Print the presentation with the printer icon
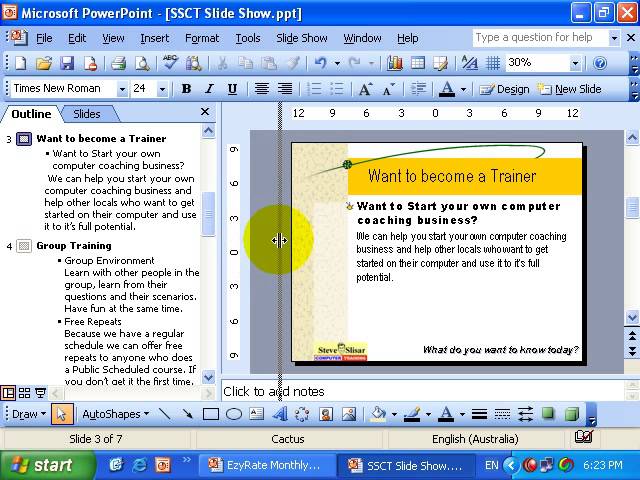The width and height of the screenshot is (640, 480). tap(119, 63)
